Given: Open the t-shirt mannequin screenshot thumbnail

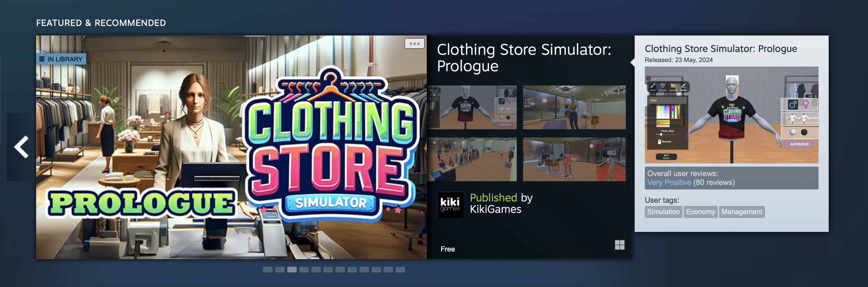Looking at the screenshot, I should click(472, 107).
